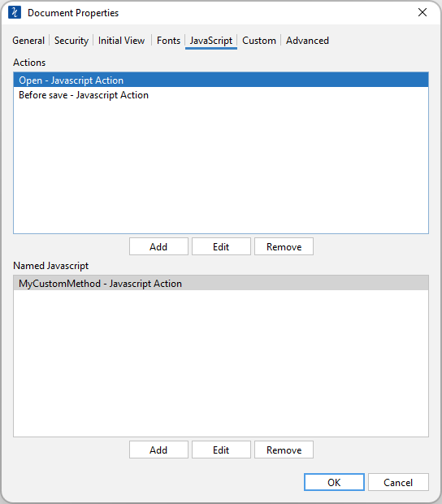Remove the selected Named Javascript
This screenshot has width=442, height=504.
click(284, 450)
